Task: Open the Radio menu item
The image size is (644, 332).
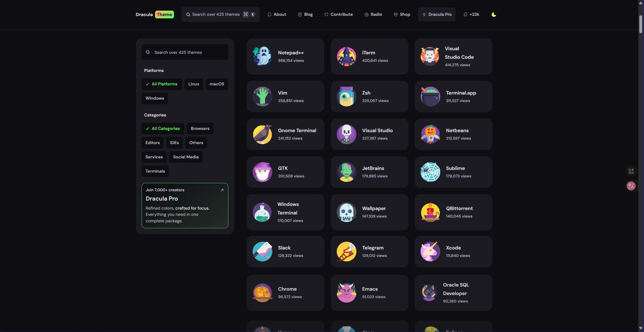Action: [x=373, y=14]
